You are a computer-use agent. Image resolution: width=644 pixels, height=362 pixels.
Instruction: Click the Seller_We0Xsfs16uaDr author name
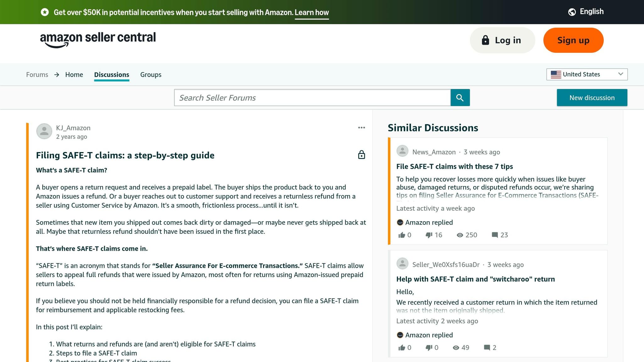click(x=446, y=265)
